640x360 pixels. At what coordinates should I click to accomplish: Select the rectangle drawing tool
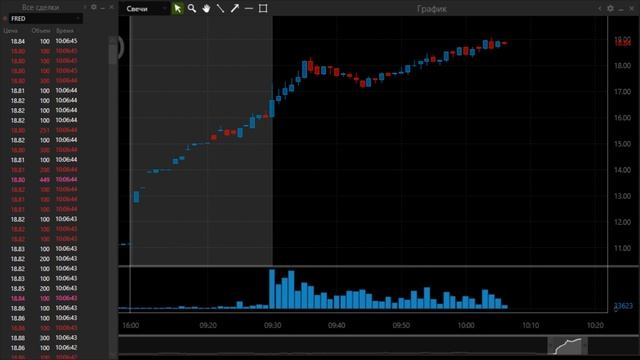click(263, 8)
